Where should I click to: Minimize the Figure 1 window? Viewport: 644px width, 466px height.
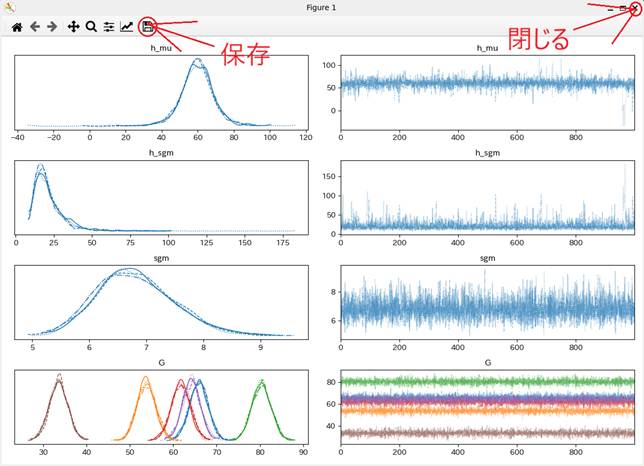pyautogui.click(x=610, y=8)
